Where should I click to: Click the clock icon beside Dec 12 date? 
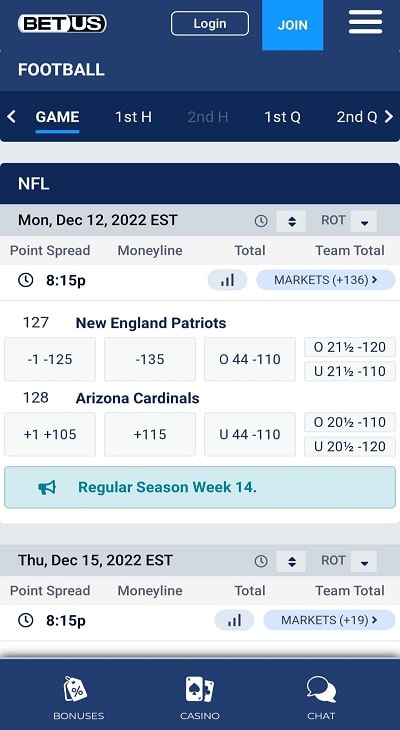[261, 221]
